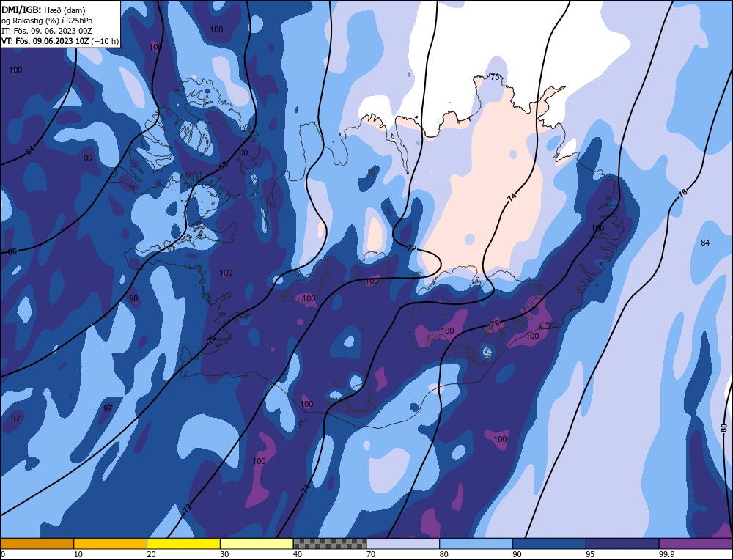Click the contour label '68'

tap(224, 166)
